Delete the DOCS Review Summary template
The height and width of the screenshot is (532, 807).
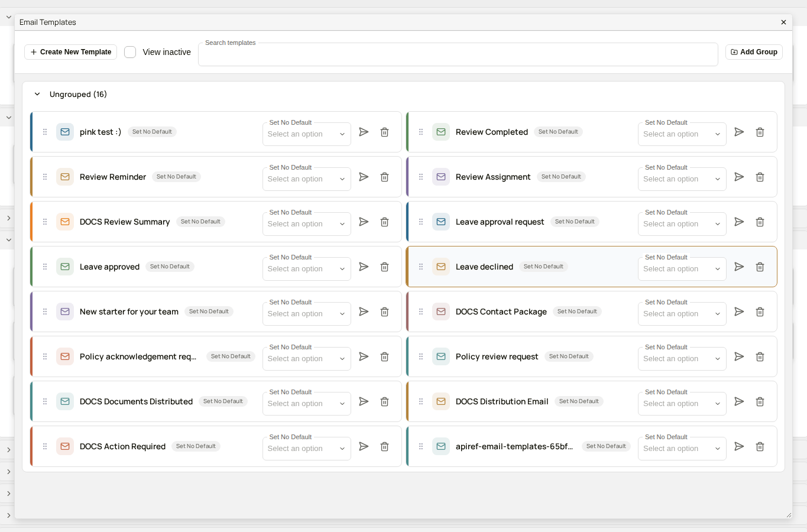point(384,222)
